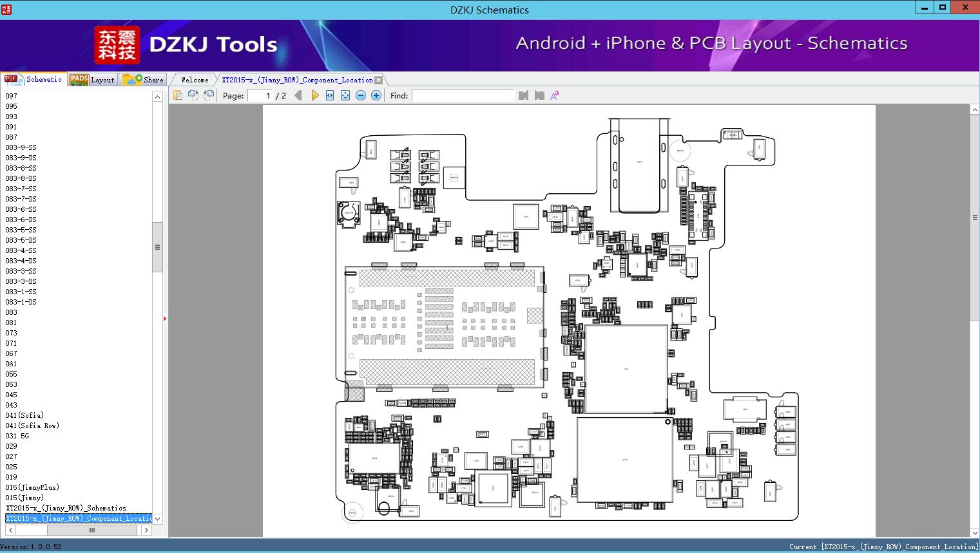The height and width of the screenshot is (553, 980).
Task: Go to next page arrow
Action: click(314, 95)
